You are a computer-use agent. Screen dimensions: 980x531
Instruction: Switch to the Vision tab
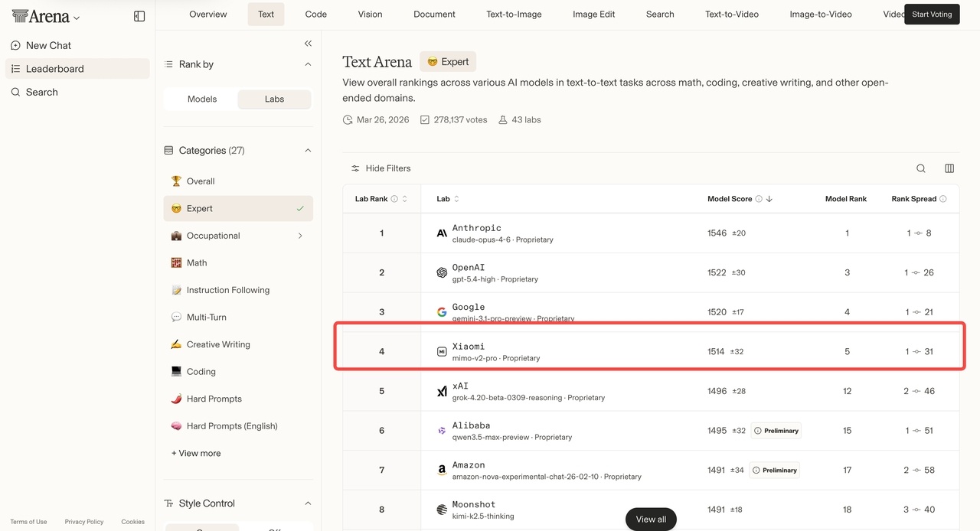(371, 15)
